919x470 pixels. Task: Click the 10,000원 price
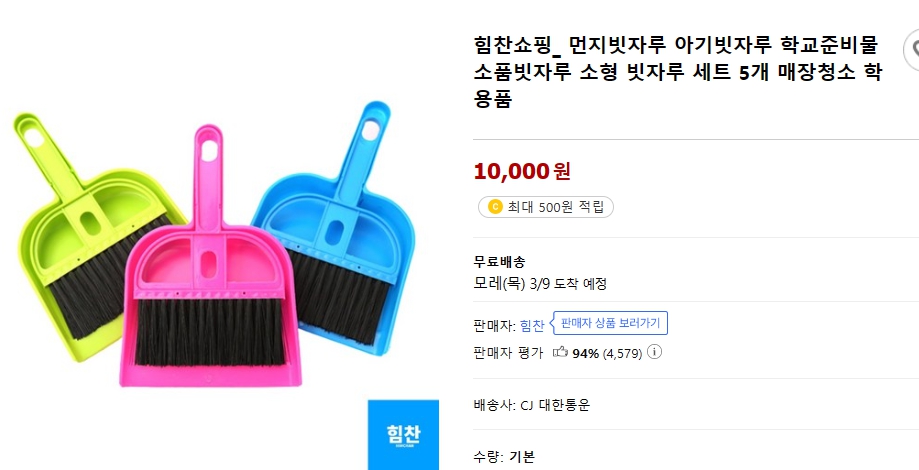point(522,171)
